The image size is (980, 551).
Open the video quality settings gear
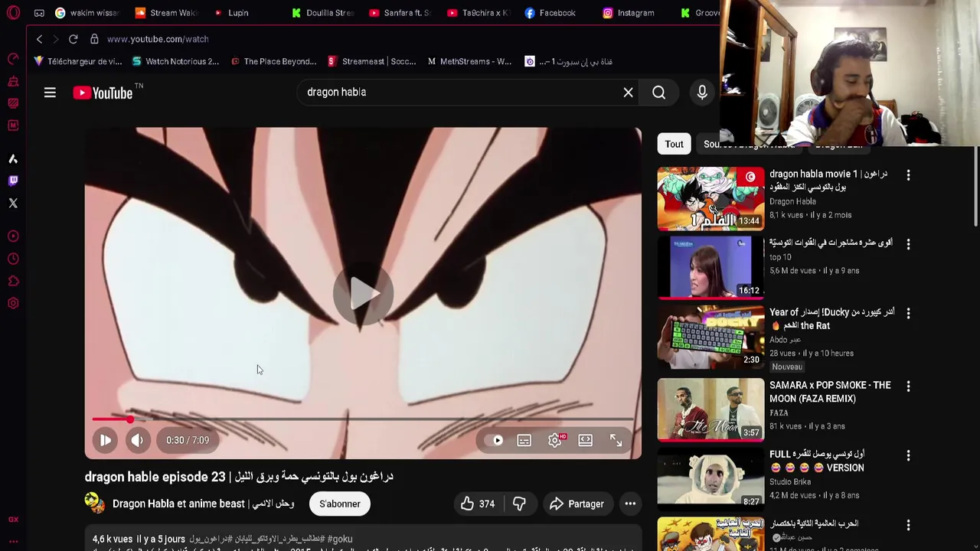click(x=556, y=440)
